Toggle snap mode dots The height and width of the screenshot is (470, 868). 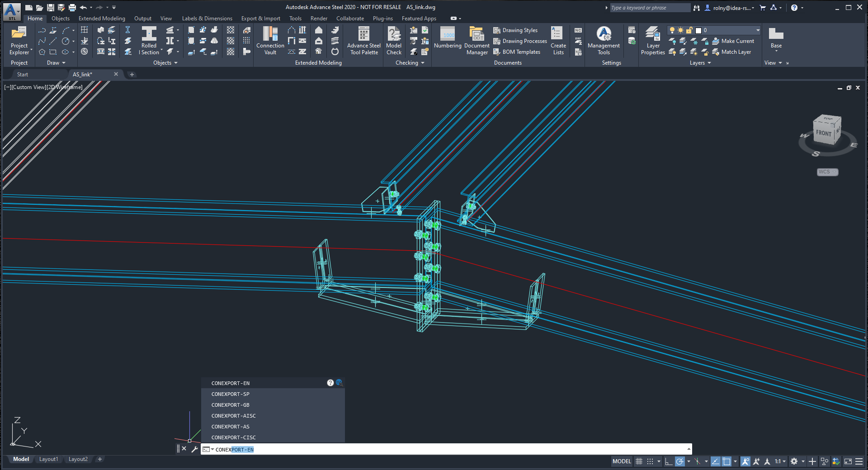[x=650, y=461]
